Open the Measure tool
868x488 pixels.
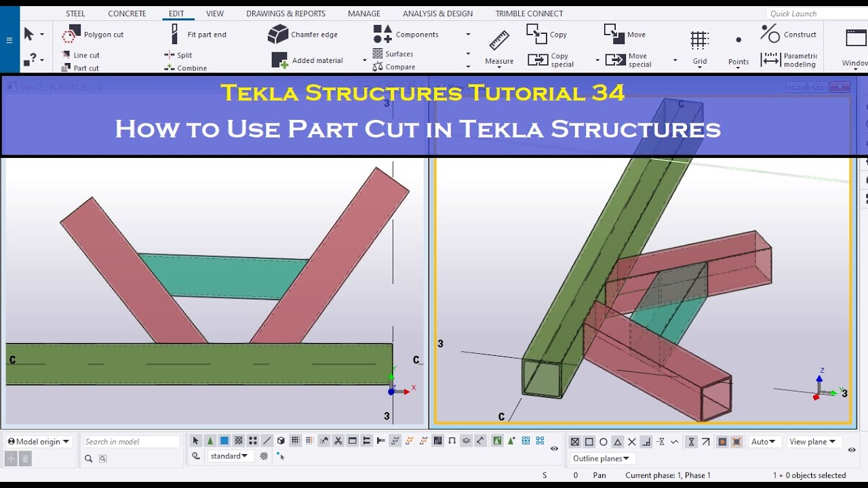click(x=499, y=47)
